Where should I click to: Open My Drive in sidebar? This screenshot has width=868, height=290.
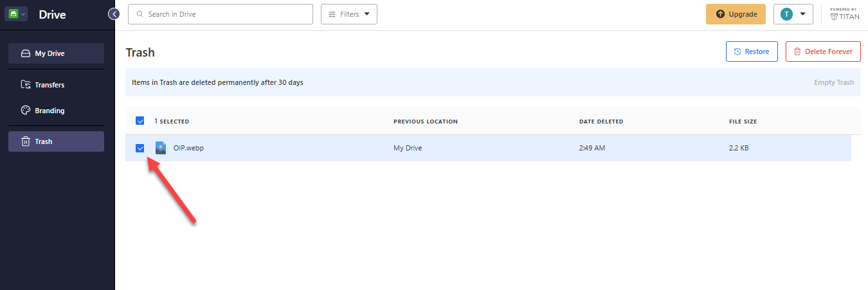coord(56,53)
